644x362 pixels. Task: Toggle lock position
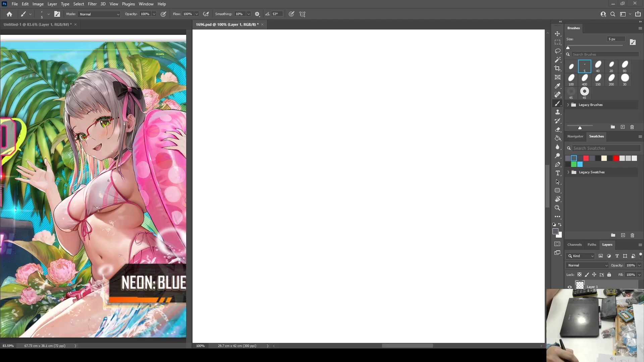(x=594, y=275)
